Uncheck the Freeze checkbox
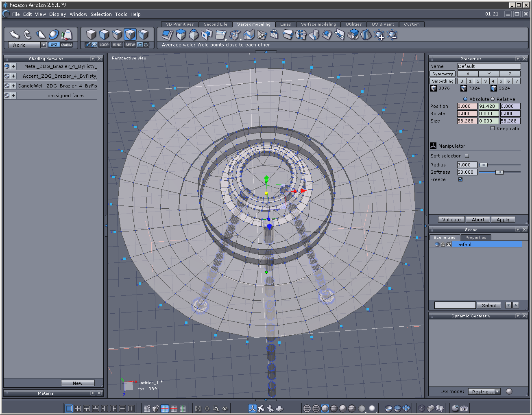 pos(460,179)
